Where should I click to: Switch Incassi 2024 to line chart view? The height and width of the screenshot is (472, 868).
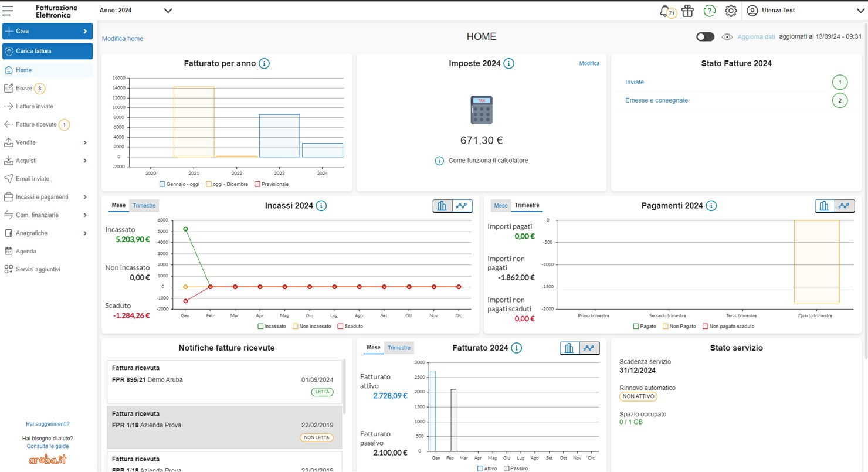tap(463, 206)
